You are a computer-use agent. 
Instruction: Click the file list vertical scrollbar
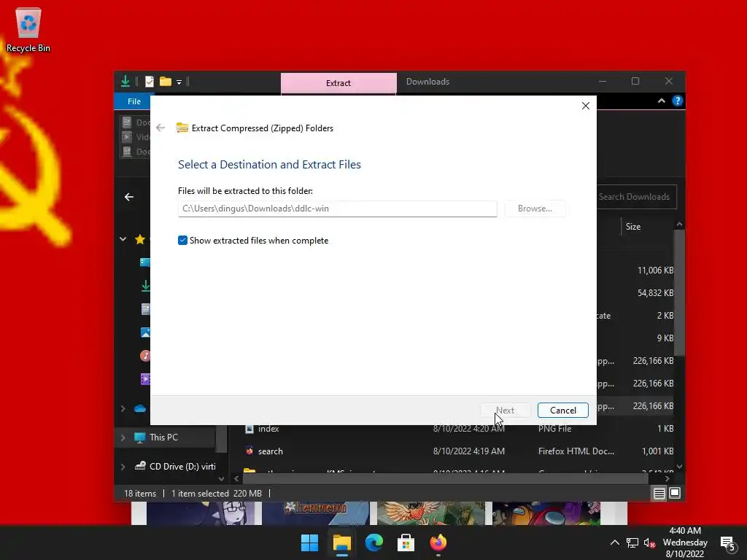(x=679, y=292)
